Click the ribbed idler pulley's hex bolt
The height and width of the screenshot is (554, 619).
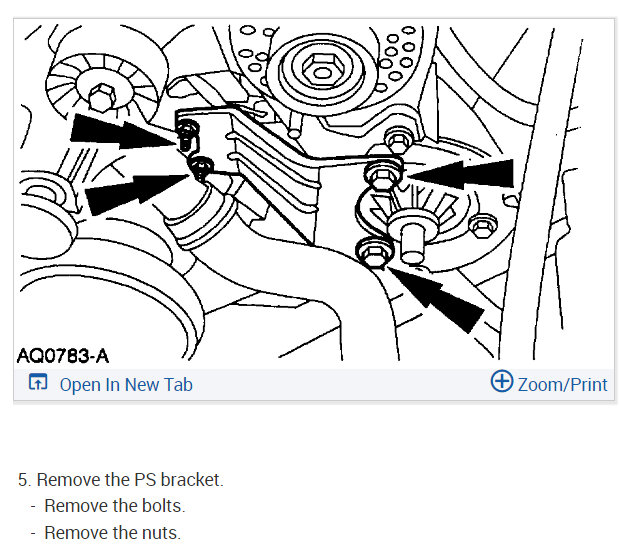[x=102, y=97]
